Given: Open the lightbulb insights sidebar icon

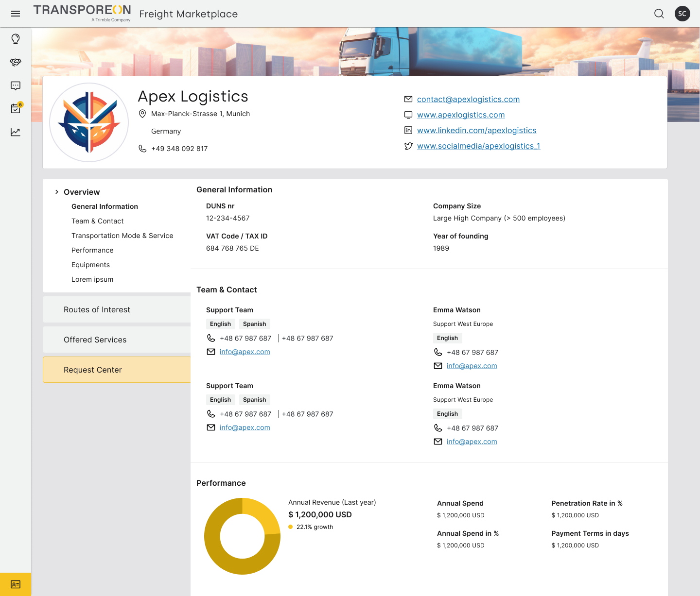Looking at the screenshot, I should pos(16,39).
